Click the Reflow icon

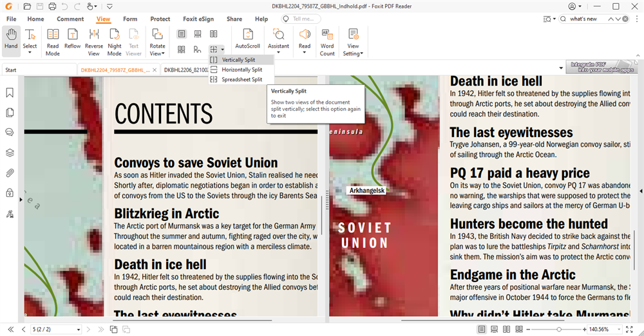pos(73,41)
